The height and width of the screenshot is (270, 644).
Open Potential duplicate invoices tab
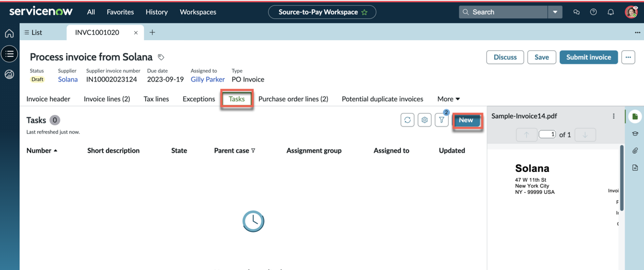point(382,99)
